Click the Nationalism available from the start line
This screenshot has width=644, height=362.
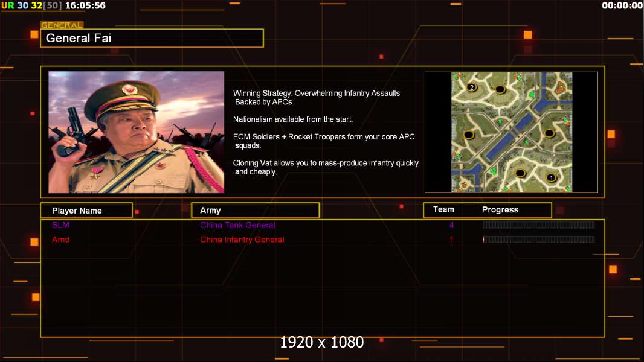293,119
